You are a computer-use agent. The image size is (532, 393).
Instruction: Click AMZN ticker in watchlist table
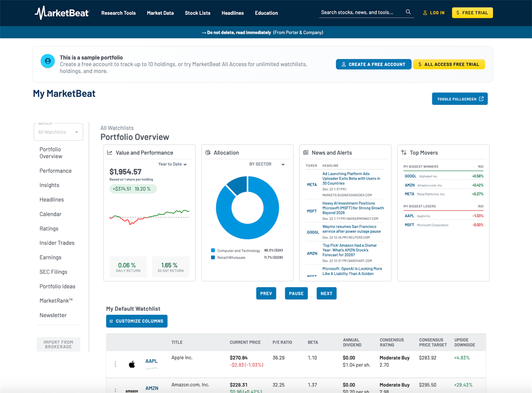[152, 388]
